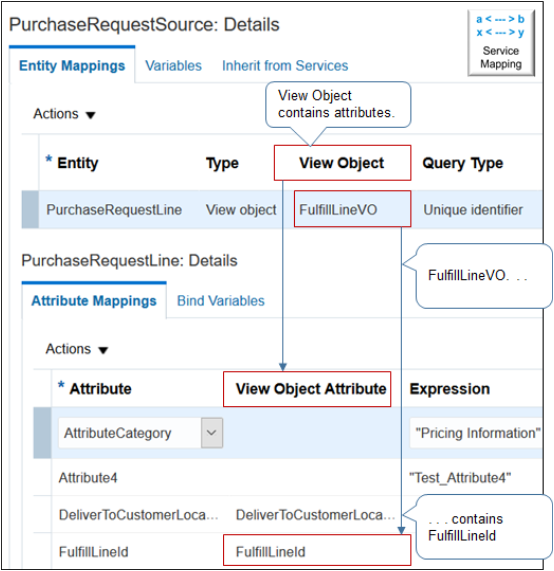Click the View Object column header
Screen dimensions: 554x571
pyautogui.click(x=342, y=163)
